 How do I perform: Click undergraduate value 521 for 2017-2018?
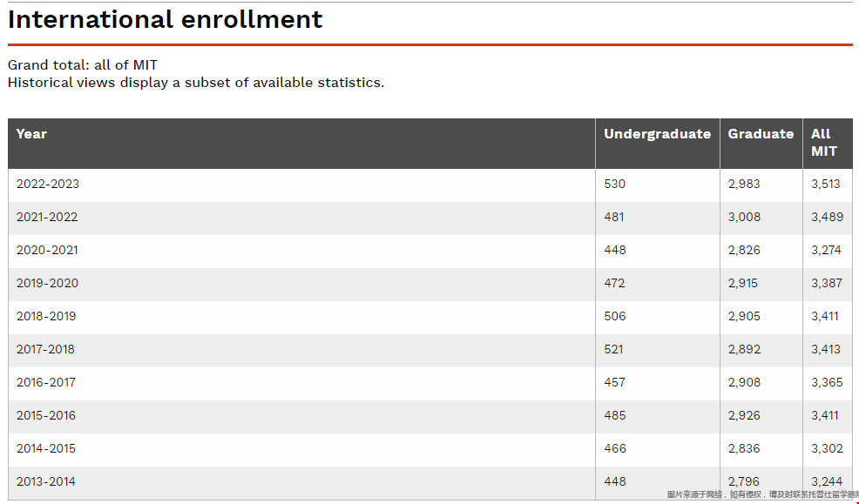613,349
